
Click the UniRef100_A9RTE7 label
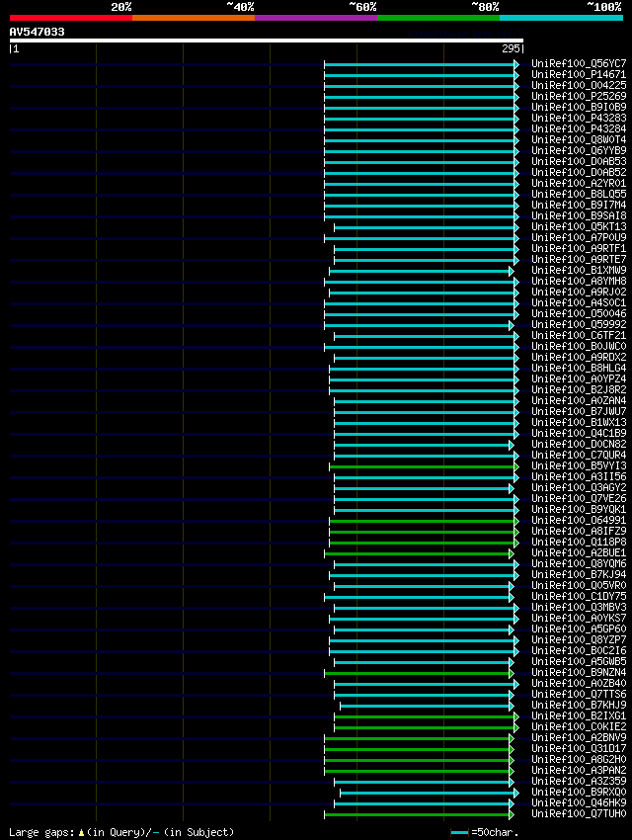[x=579, y=259]
